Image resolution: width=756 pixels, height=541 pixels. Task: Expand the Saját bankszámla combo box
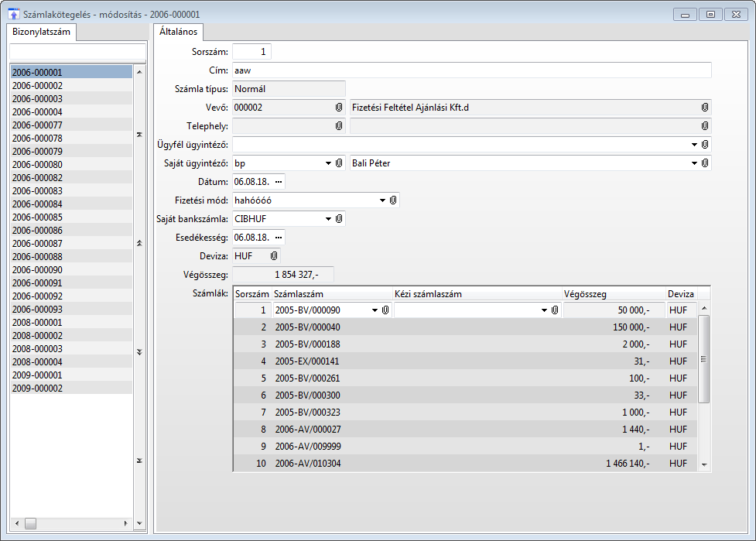pos(328,219)
